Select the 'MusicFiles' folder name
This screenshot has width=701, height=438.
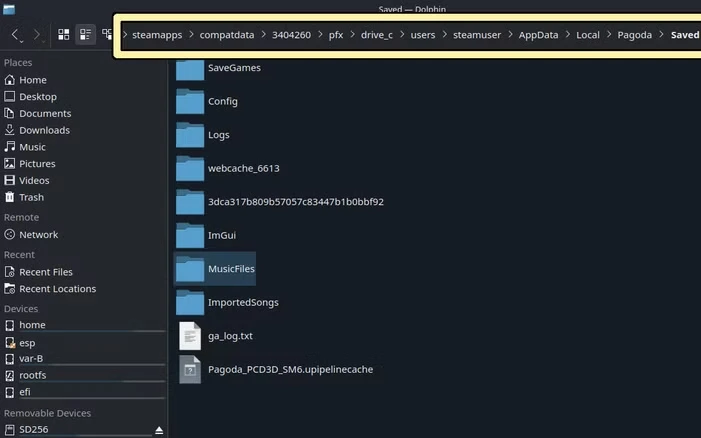[x=231, y=269]
